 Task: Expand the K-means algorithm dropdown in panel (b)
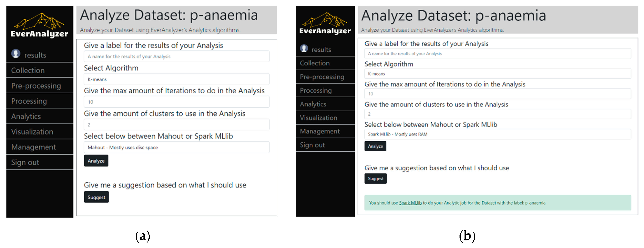tap(497, 74)
